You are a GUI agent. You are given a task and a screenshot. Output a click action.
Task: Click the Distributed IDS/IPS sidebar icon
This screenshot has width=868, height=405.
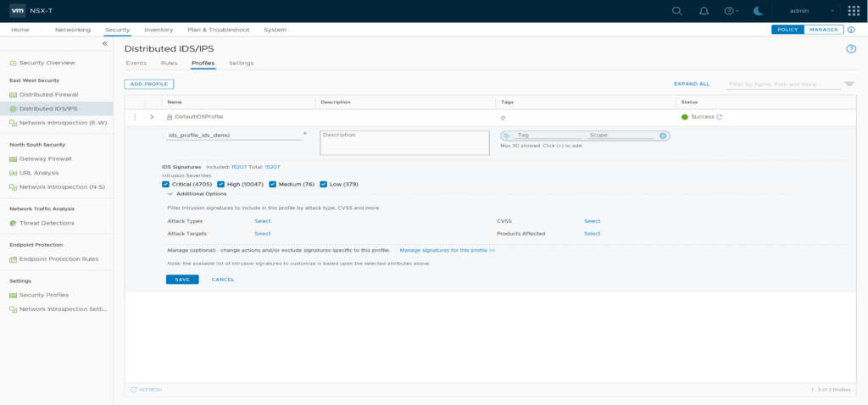[14, 108]
